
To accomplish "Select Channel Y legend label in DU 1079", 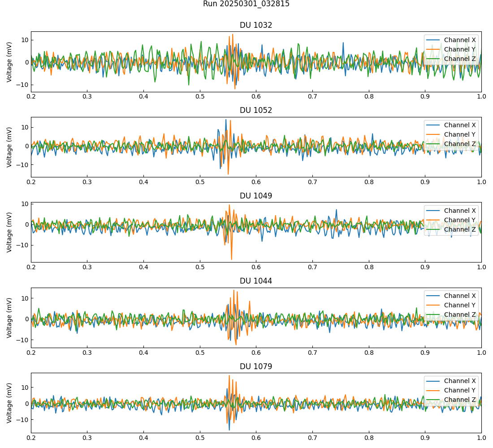I will (460, 390).
